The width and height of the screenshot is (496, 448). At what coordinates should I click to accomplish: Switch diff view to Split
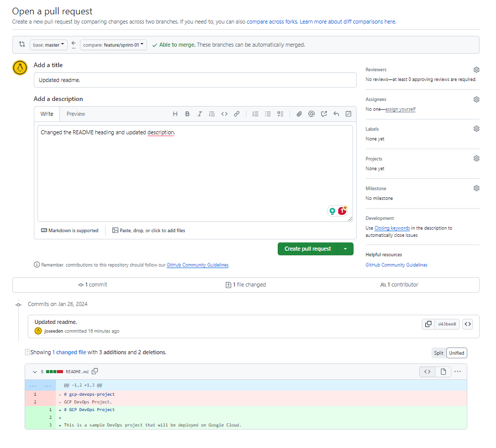click(x=439, y=353)
